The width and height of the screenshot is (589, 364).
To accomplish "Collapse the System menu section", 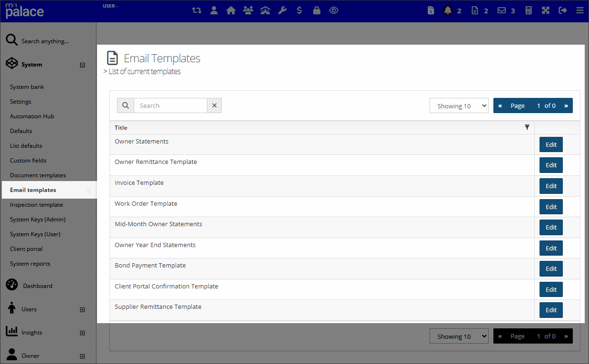I will click(x=82, y=65).
